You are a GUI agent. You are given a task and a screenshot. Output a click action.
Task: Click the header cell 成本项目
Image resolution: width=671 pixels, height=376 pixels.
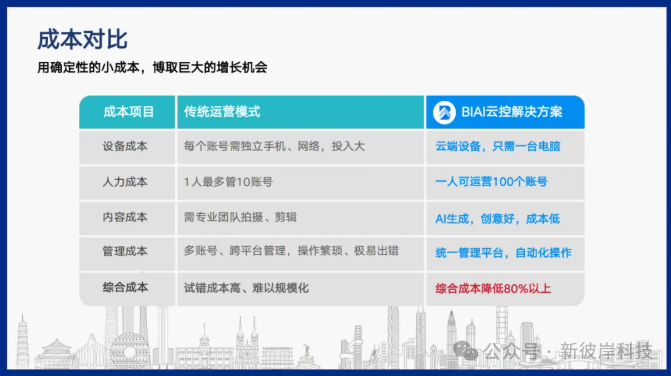[x=128, y=112]
